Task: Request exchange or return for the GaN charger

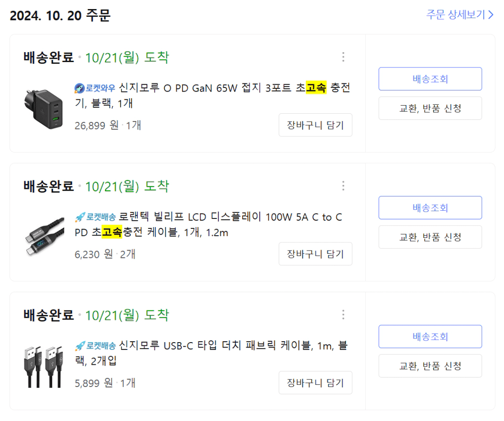Action: click(430, 108)
